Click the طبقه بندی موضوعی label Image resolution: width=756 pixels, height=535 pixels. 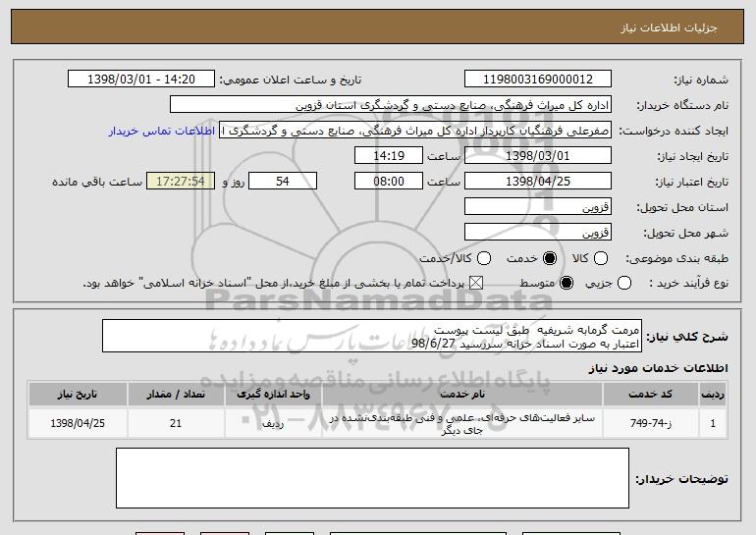[676, 258]
